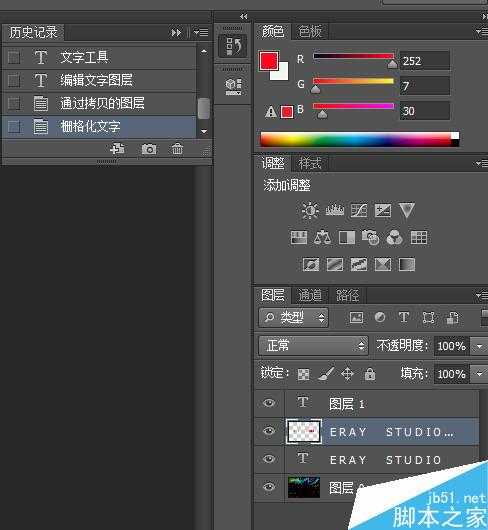Pick a color from the spectrum ramp
488x530 pixels.
[x=360, y=139]
